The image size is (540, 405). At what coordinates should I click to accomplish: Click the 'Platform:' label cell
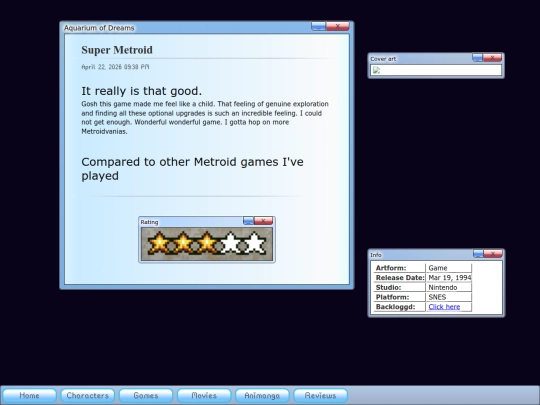[399, 297]
